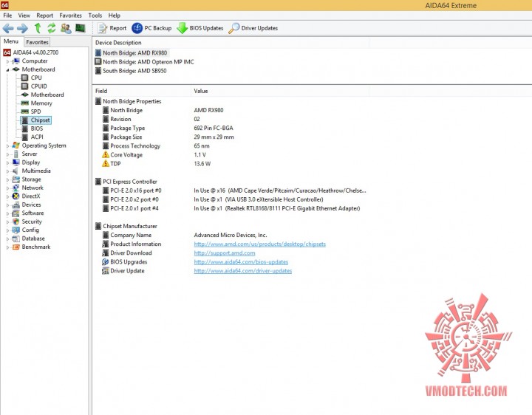Viewport: 532px width, 415px height.
Task: Check for BIOS Updates in the toolbar
Action: point(200,28)
